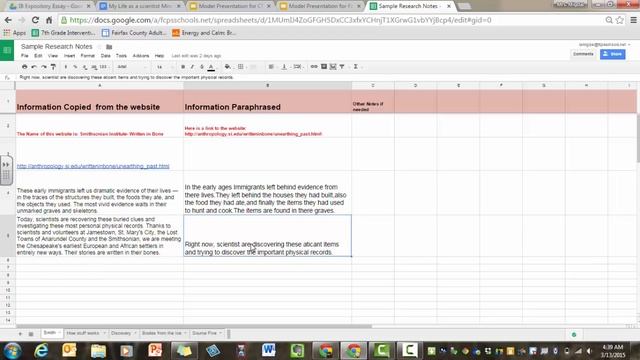Open the fill color bucket

click(x=228, y=67)
